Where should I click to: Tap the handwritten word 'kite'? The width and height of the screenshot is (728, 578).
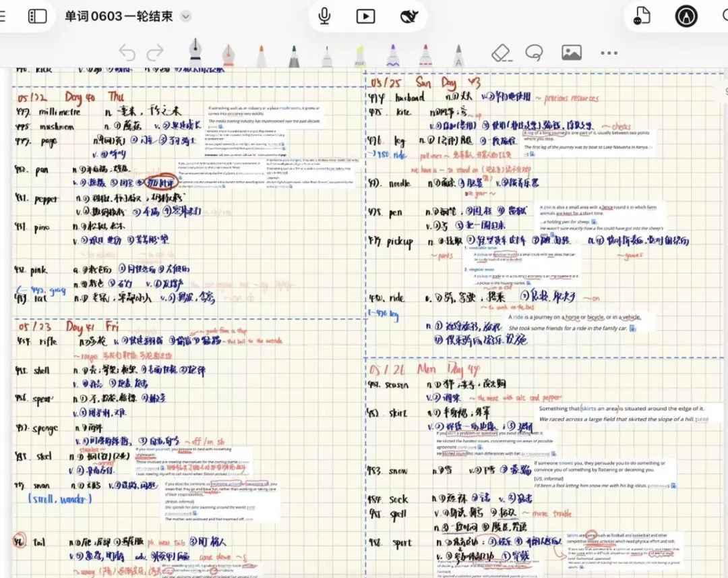[x=403, y=112]
